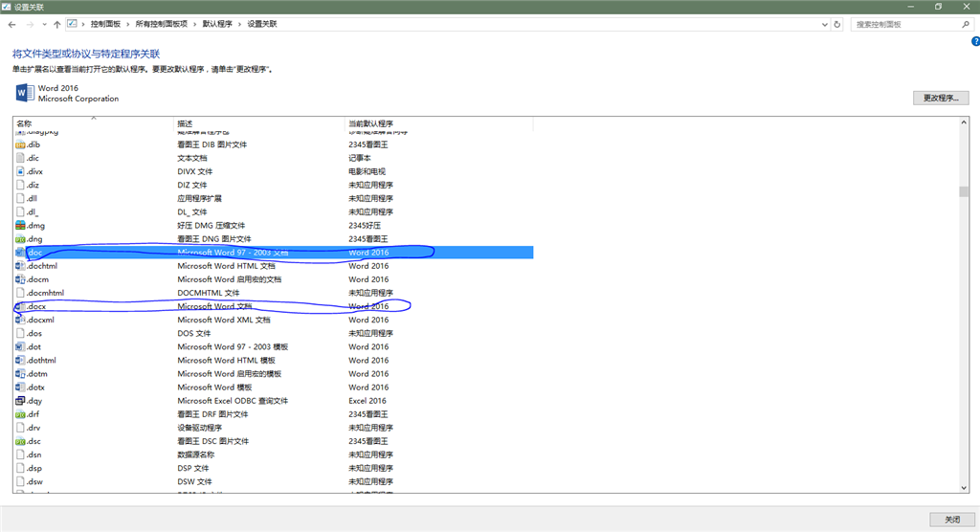The image size is (980, 532).
Task: Click the Back navigation arrow
Action: pyautogui.click(x=11, y=24)
